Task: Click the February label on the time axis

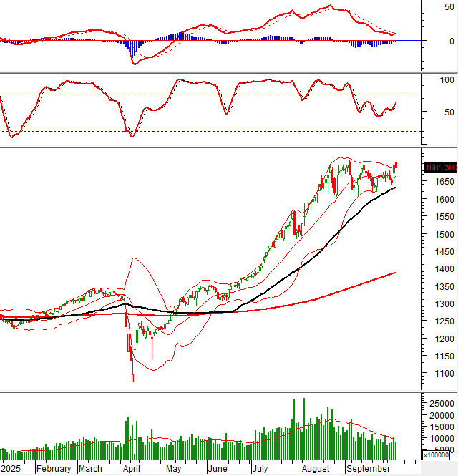Action: tap(54, 469)
